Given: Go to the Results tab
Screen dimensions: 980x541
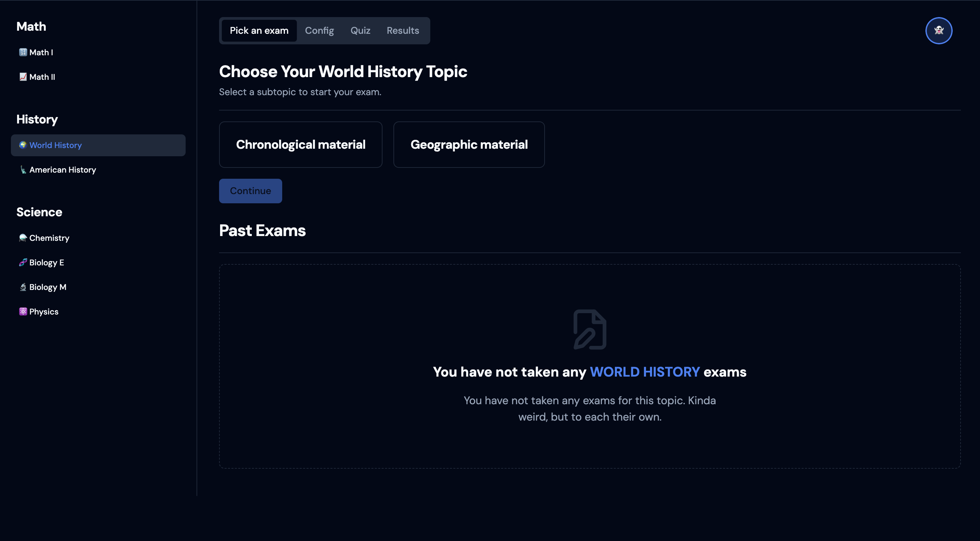Looking at the screenshot, I should (x=403, y=30).
